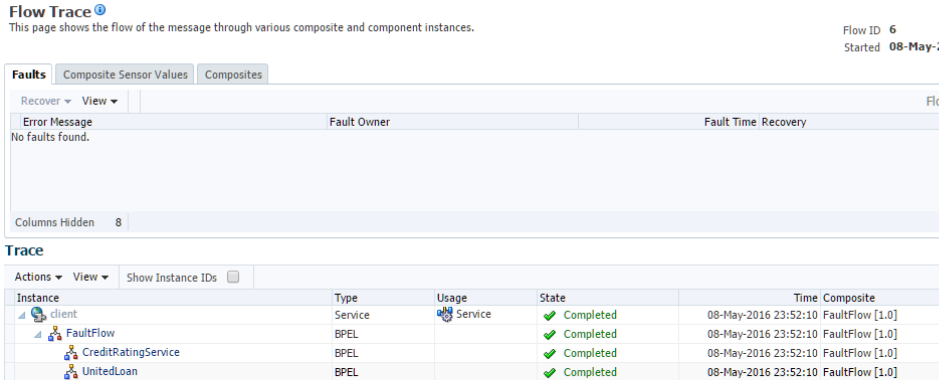Open the client service instance link
Screen dimensions: 939x380
pyautogui.click(x=63, y=314)
